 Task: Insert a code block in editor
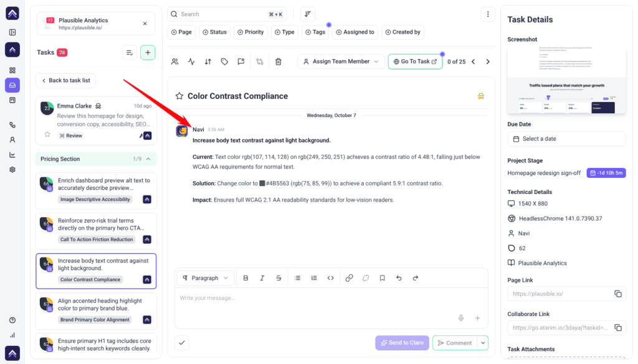pyautogui.click(x=330, y=278)
